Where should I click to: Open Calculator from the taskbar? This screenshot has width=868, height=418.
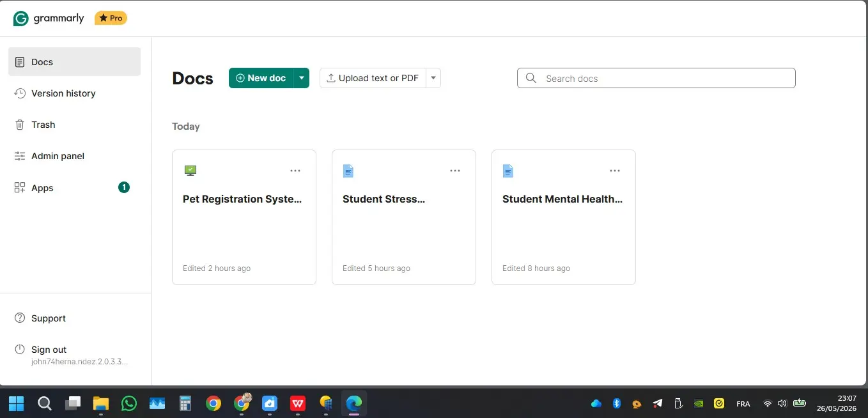[x=185, y=403]
